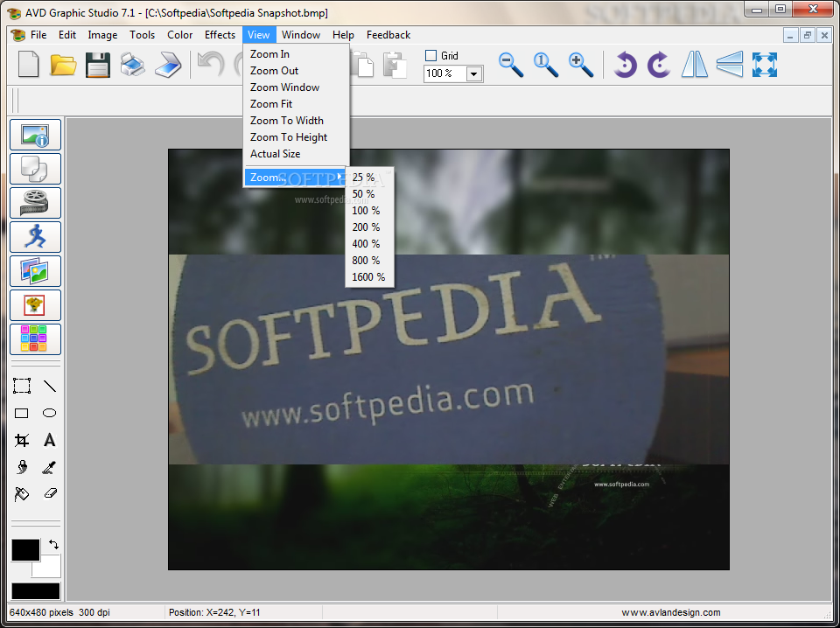This screenshot has width=840, height=628.
Task: Open the Image Information panel icon
Action: 35,135
